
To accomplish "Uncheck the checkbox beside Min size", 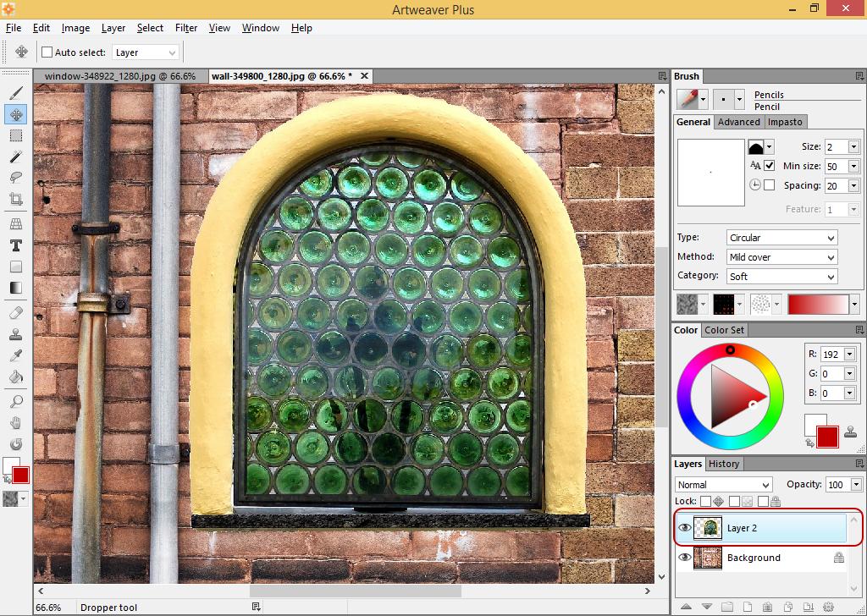I will [x=769, y=166].
